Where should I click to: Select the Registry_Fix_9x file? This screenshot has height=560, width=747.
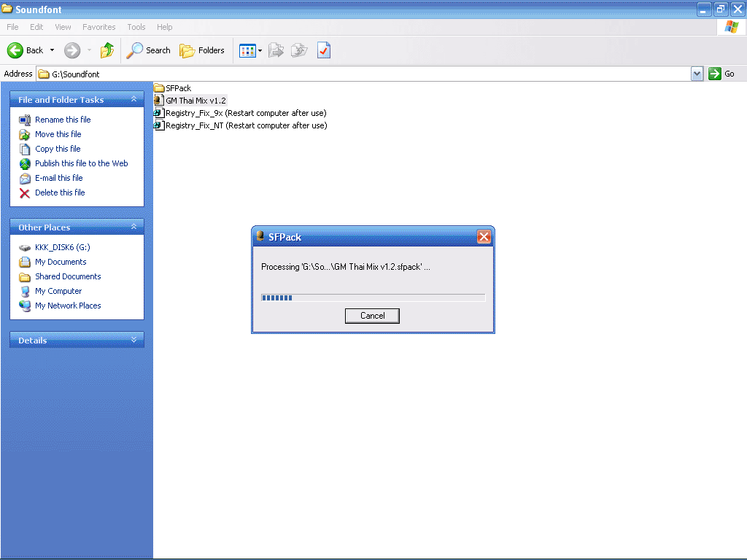pyautogui.click(x=246, y=113)
